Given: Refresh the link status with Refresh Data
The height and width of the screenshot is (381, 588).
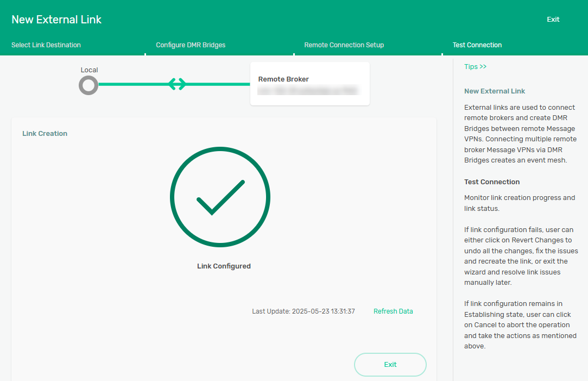Looking at the screenshot, I should [x=393, y=311].
